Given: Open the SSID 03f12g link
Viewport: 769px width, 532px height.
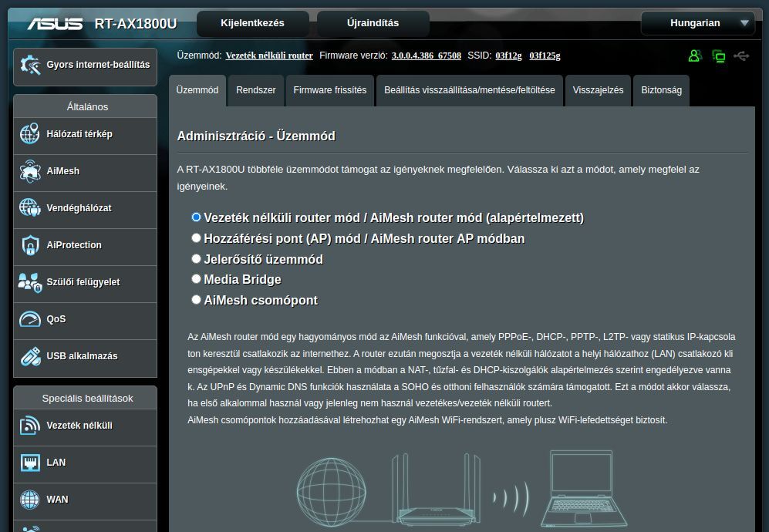Looking at the screenshot, I should point(508,56).
